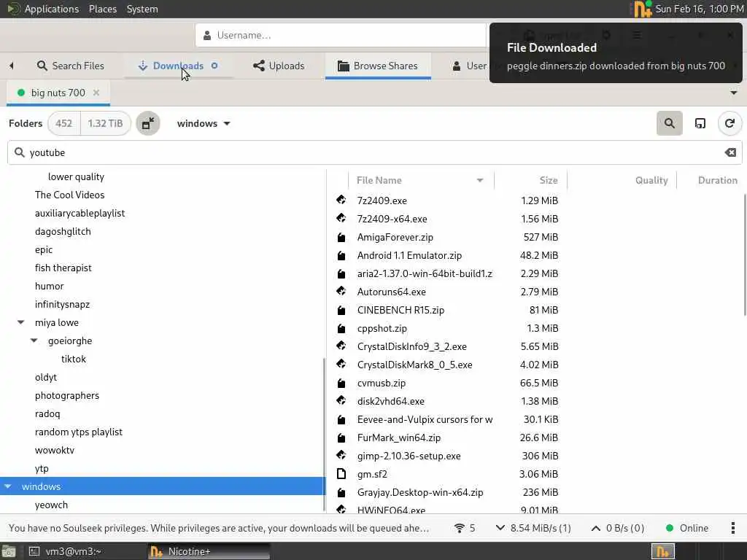Collapse the miya lowe folder
This screenshot has height=560, width=747.
pos(21,322)
